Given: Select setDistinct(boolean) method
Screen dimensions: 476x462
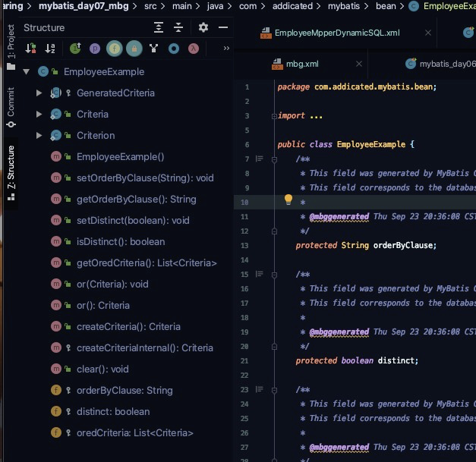Looking at the screenshot, I should 133,221.
